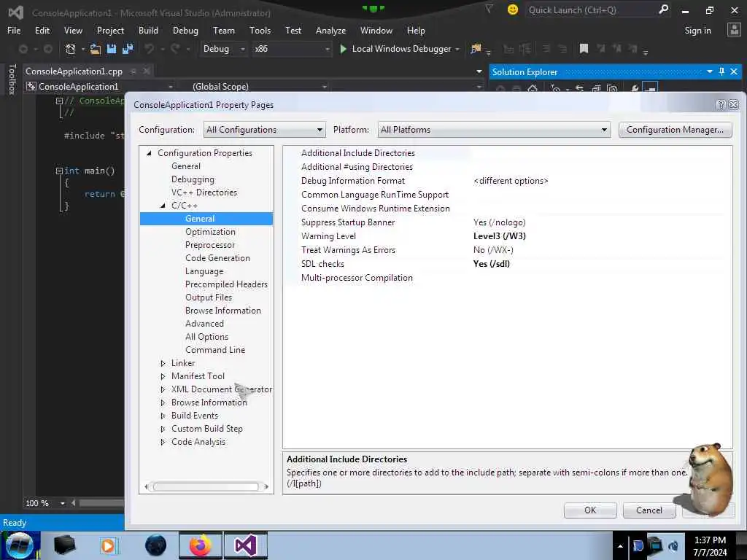Click the account avatar icon beside Sign in
The height and width of the screenshot is (560, 747).
[x=734, y=30]
